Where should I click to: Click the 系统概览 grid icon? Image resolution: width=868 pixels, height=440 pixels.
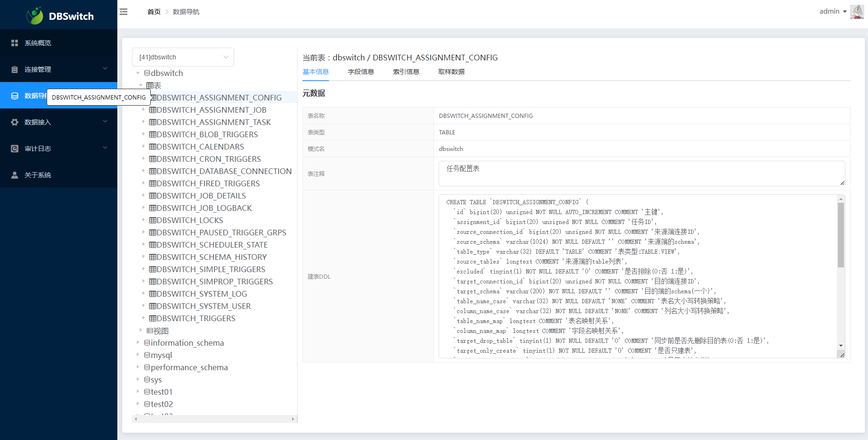(15, 43)
